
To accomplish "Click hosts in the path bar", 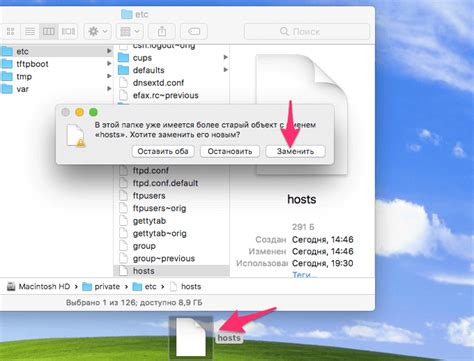I will point(185,287).
